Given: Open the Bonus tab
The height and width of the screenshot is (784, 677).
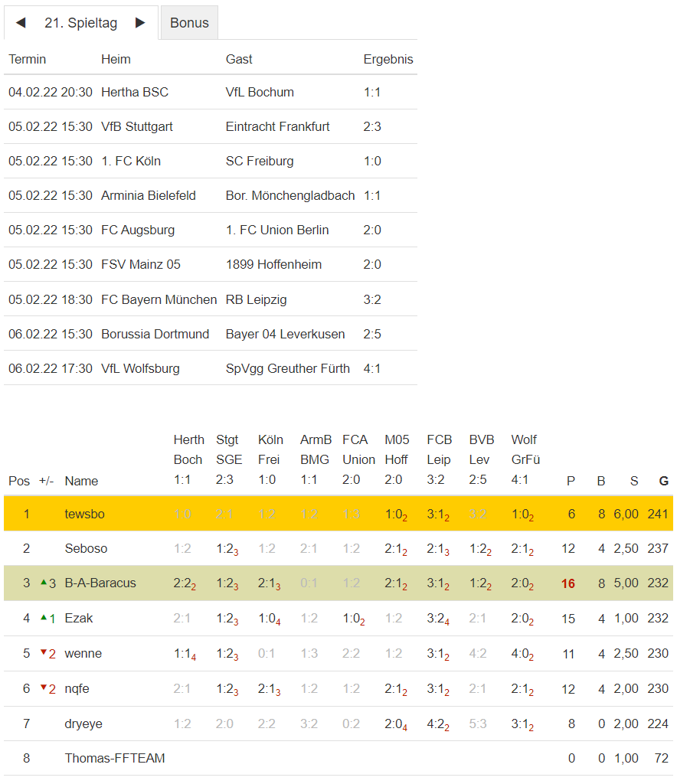Looking at the screenshot, I should pyautogui.click(x=189, y=23).
